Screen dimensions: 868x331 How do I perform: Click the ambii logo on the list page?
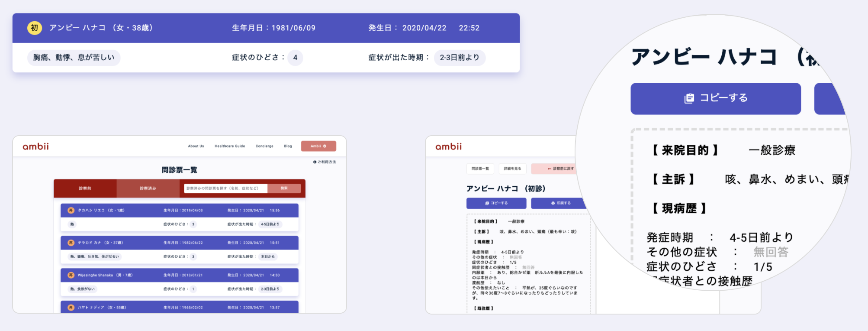tap(35, 146)
